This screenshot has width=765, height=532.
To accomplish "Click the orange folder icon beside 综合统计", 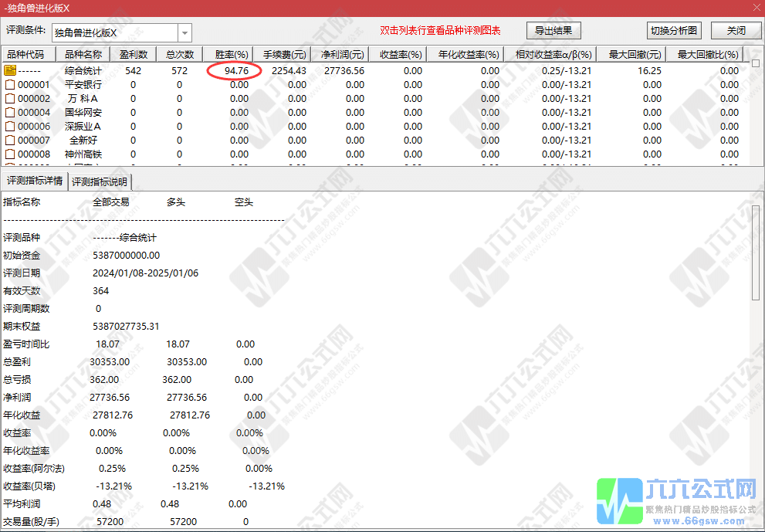I will pos(9,70).
